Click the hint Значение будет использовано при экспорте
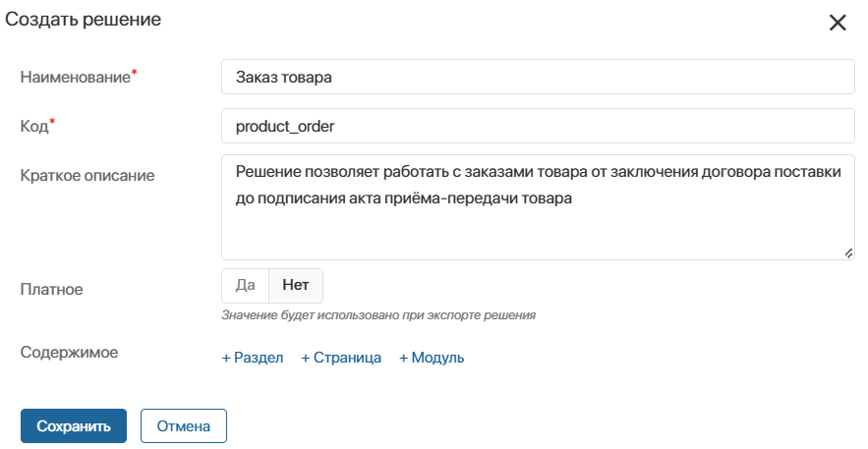Viewport: 868px width, 449px height. tap(378, 315)
